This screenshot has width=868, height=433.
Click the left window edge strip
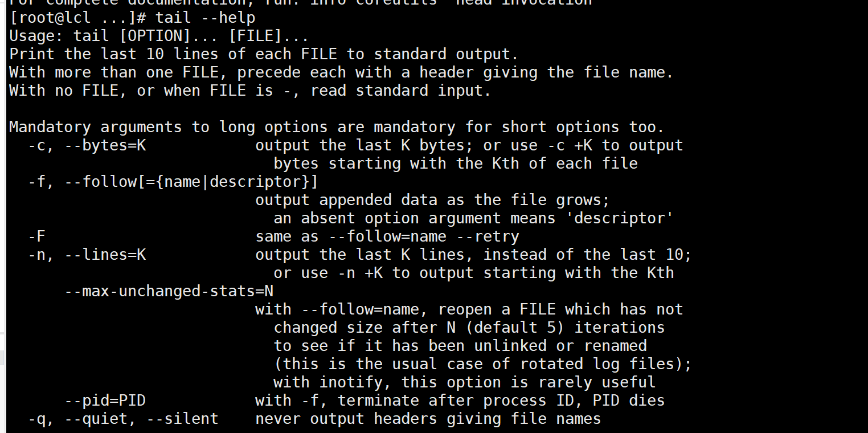[3, 217]
